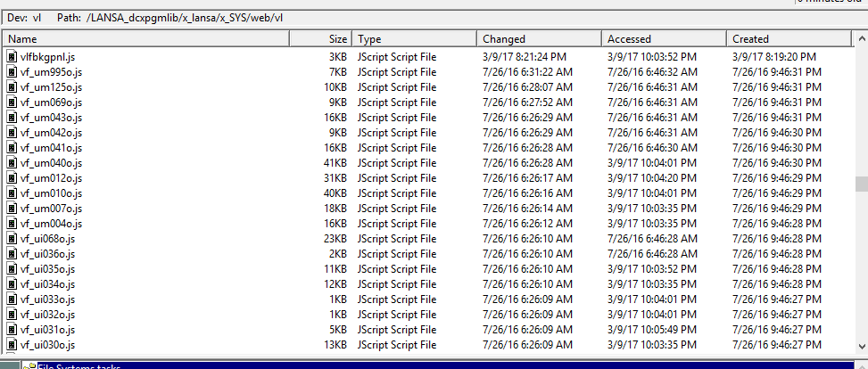The height and width of the screenshot is (369, 868).
Task: Click the vf_um125o.js file icon
Action: click(12, 87)
